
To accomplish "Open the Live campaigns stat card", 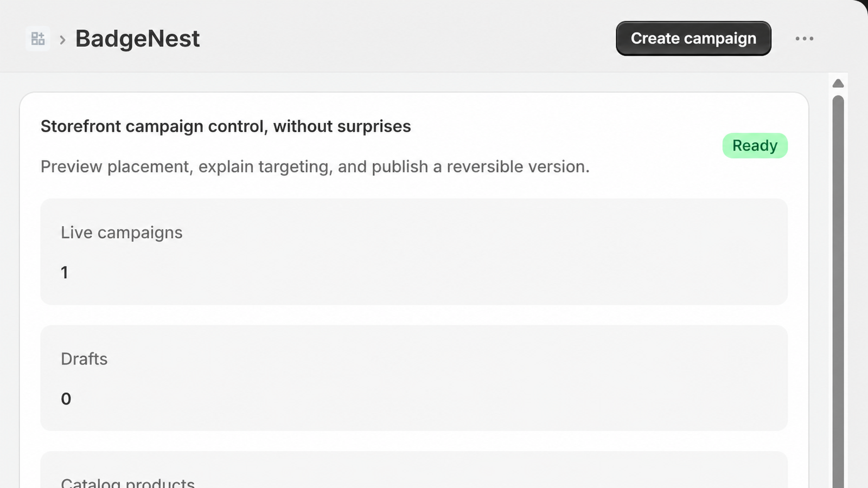I will point(414,252).
